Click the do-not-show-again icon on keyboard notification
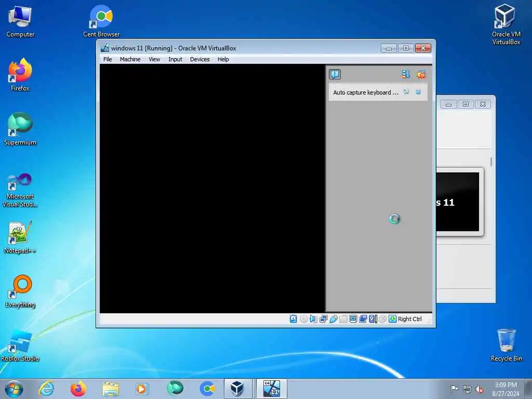The height and width of the screenshot is (399, 532). (x=406, y=92)
